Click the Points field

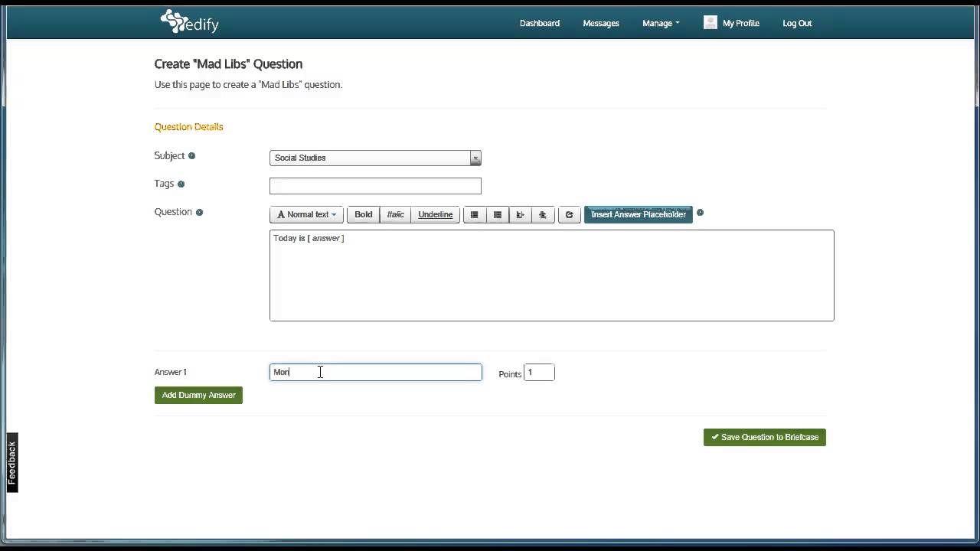pos(539,373)
